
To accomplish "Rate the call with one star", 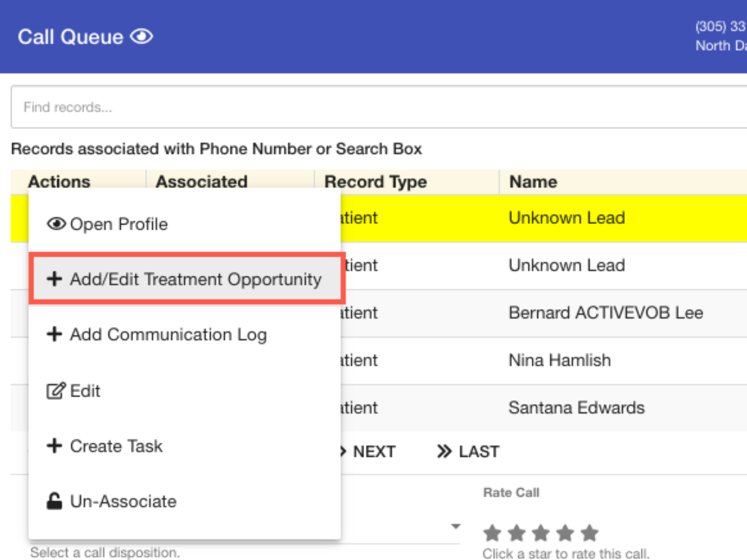I will [492, 533].
